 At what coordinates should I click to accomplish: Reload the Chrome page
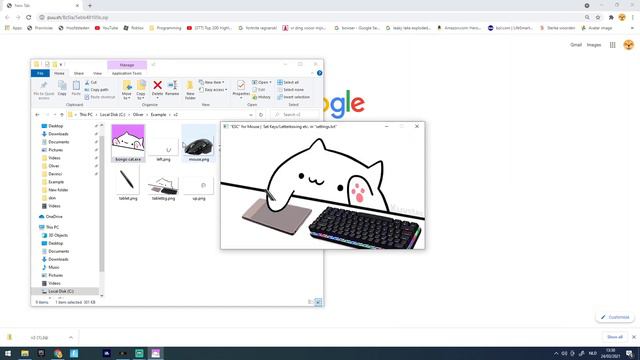[29, 18]
